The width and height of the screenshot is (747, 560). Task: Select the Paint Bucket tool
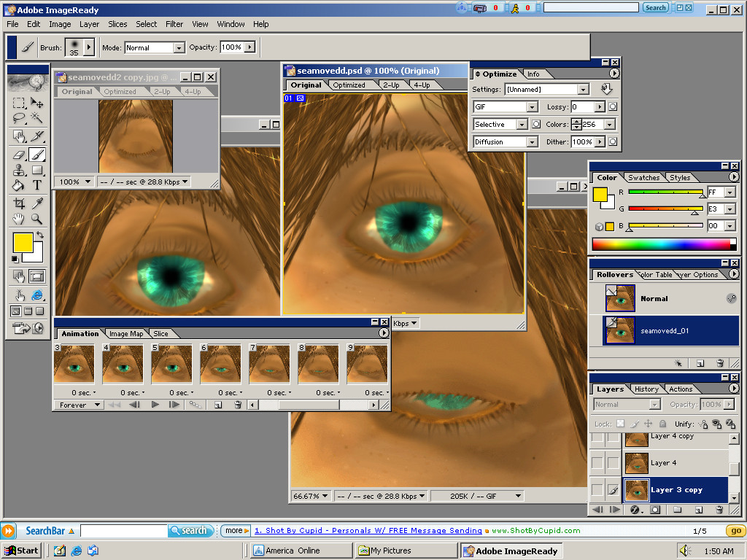click(18, 185)
